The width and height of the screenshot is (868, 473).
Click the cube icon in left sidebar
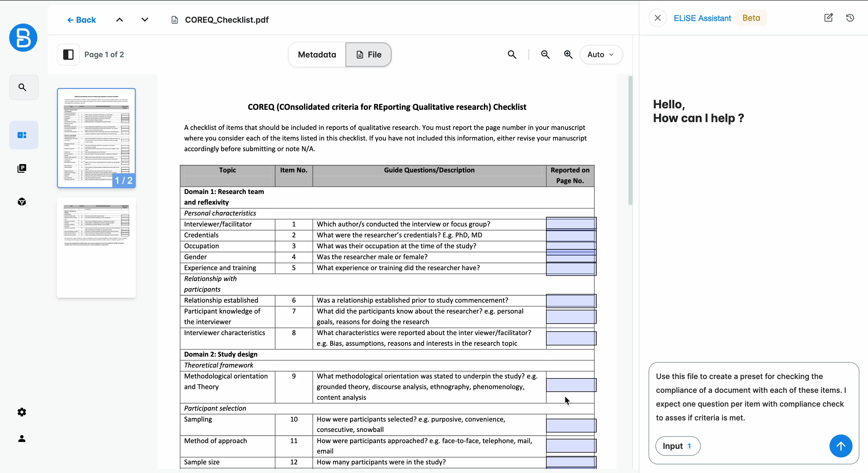click(x=22, y=202)
